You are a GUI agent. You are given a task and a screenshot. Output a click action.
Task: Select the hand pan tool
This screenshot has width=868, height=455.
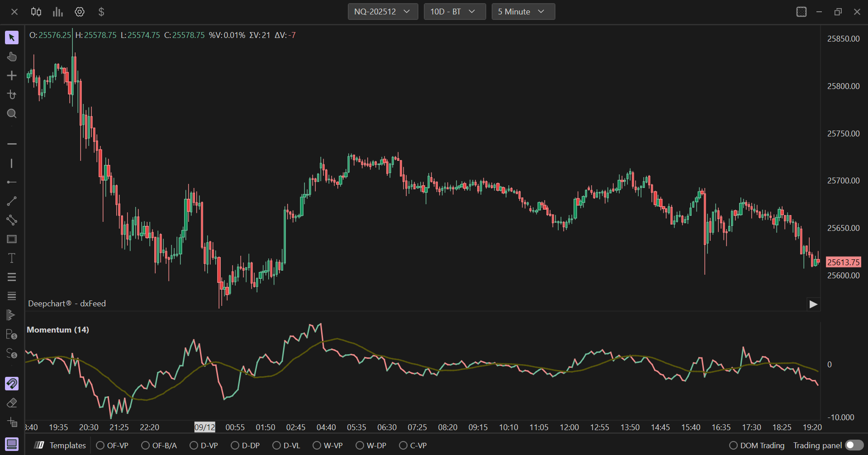point(12,56)
